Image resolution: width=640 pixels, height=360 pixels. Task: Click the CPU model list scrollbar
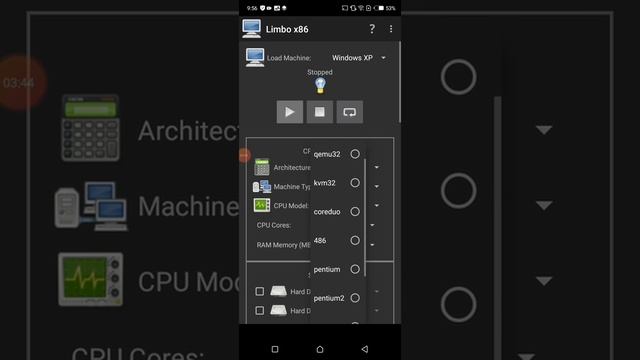(x=364, y=217)
